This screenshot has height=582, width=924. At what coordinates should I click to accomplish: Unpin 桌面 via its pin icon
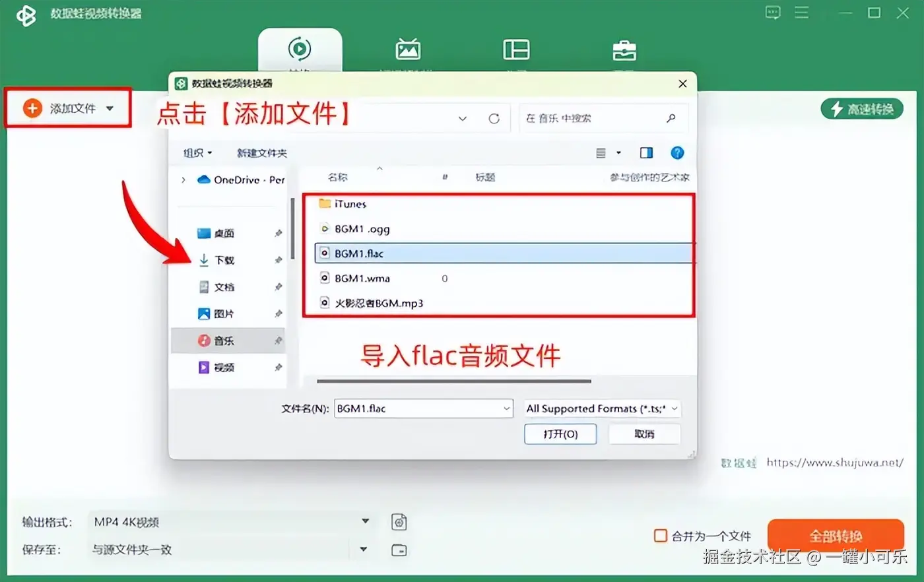tap(278, 234)
